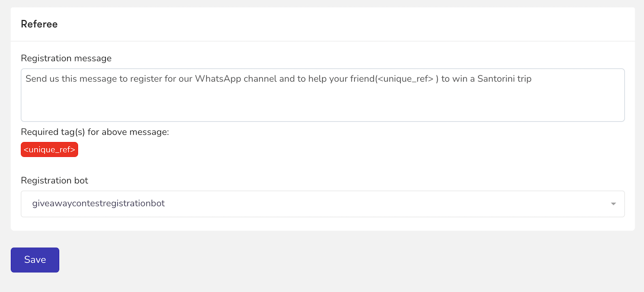Click the Referee section heading

(39, 24)
